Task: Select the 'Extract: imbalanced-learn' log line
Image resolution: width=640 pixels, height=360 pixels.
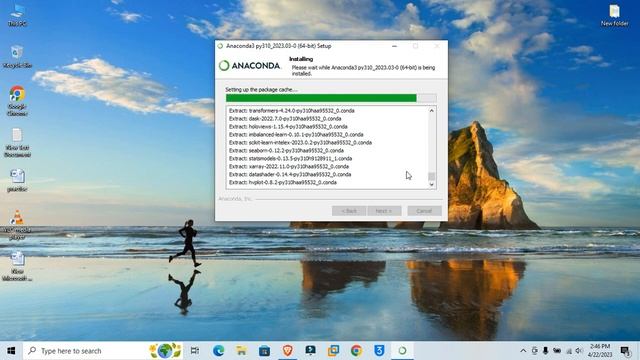Action: tap(296, 134)
